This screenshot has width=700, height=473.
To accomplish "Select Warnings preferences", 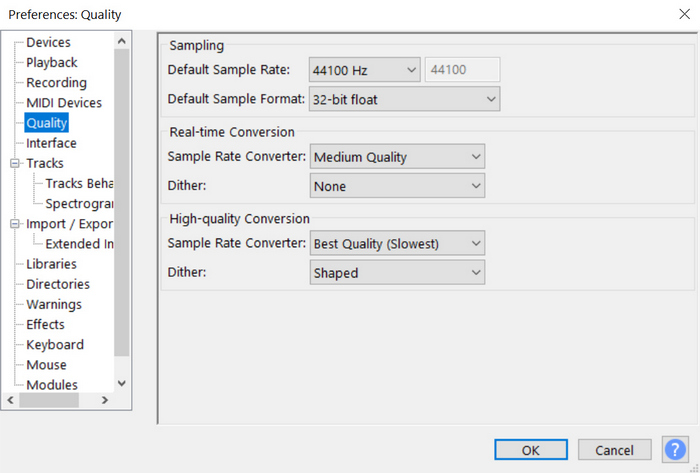I will tap(54, 304).
